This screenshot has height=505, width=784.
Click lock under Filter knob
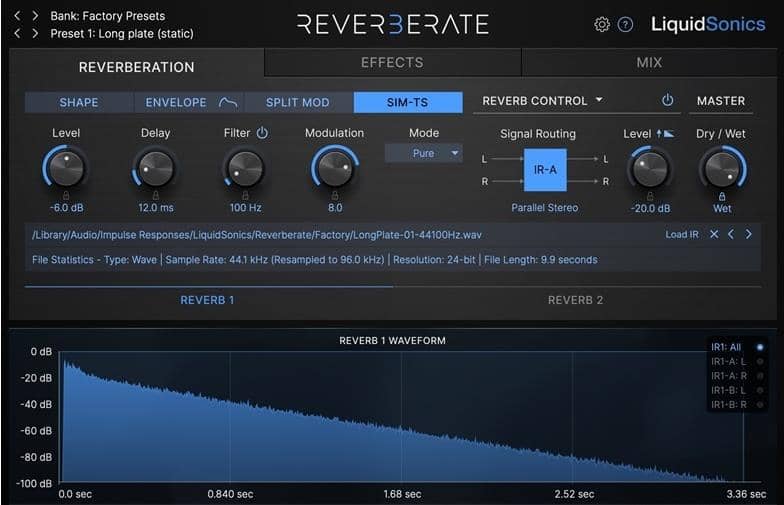pos(245,195)
